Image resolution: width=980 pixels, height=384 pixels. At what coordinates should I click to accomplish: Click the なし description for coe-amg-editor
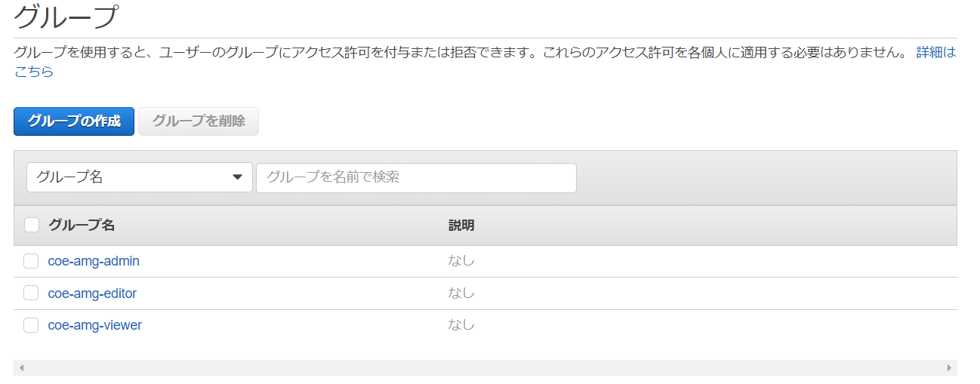[461, 293]
